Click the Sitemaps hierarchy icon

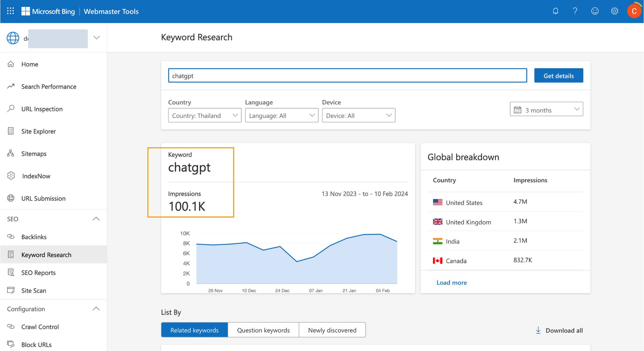11,153
